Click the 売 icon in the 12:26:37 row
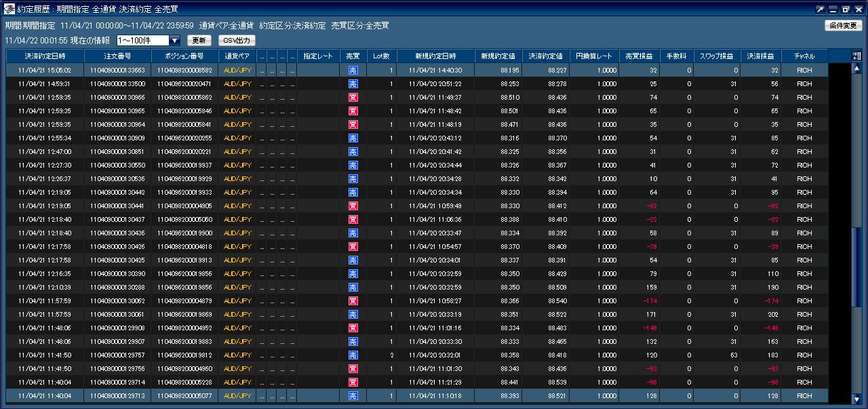Image resolution: width=868 pixels, height=409 pixels. [353, 178]
